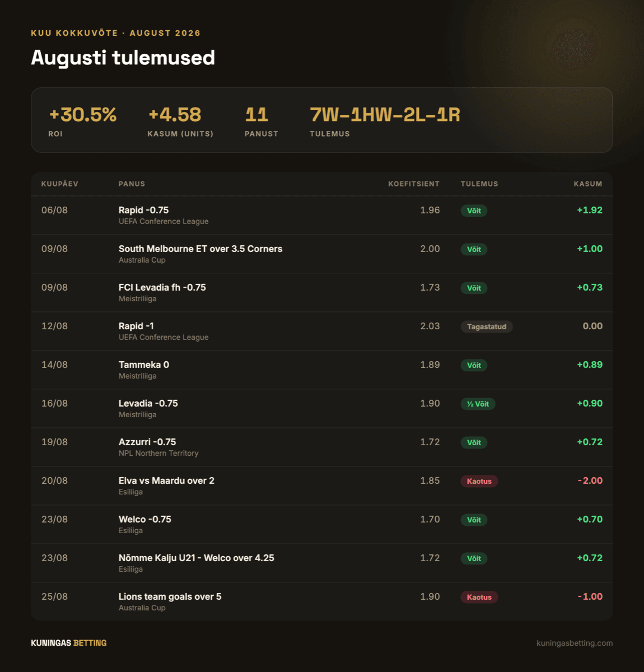
Task: Click the Rapid -1 bet name
Action: coord(136,326)
